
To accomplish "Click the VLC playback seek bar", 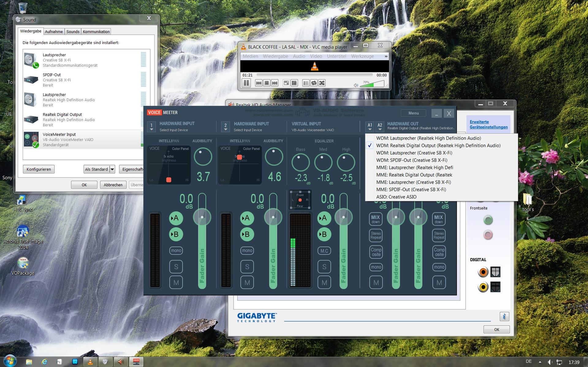I will point(314,75).
